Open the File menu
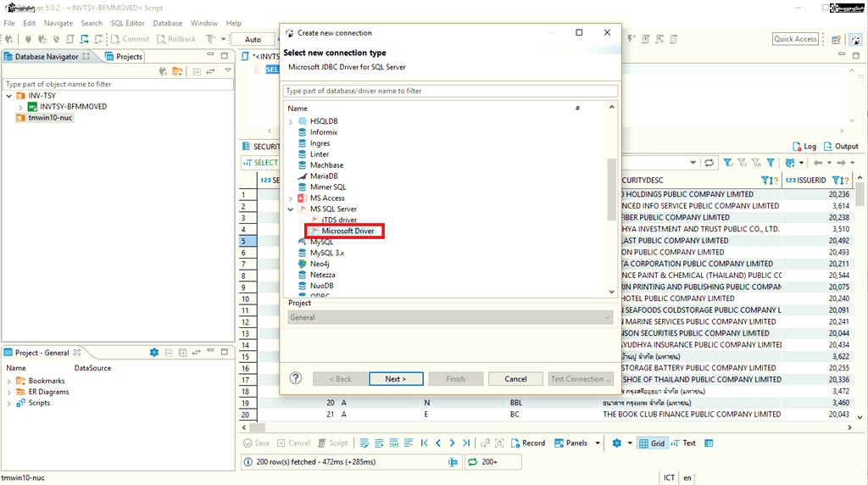The width and height of the screenshot is (868, 485). click(x=9, y=23)
